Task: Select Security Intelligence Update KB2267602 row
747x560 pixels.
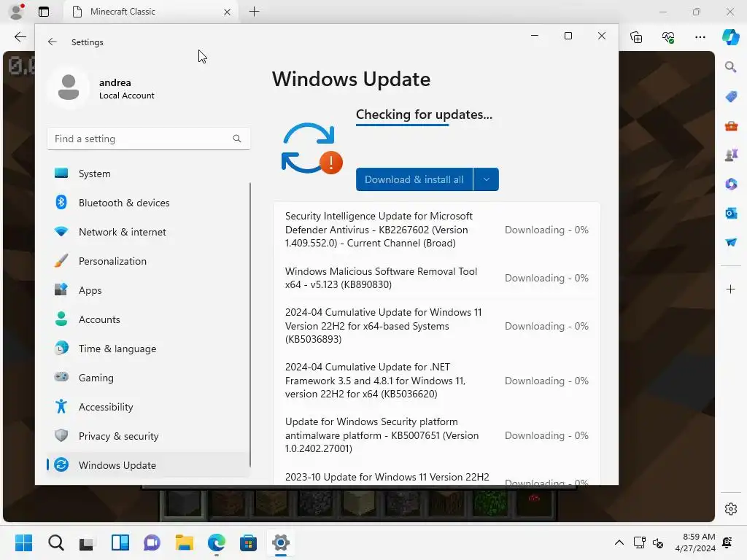Action: click(437, 230)
